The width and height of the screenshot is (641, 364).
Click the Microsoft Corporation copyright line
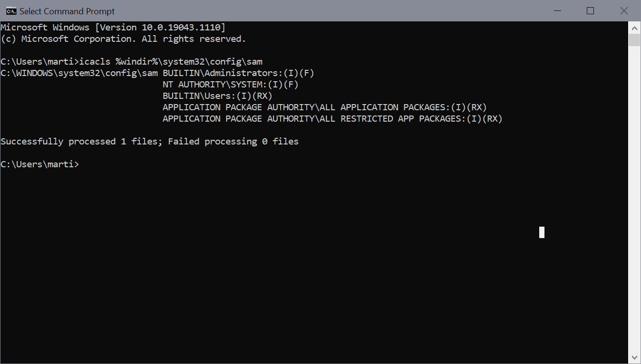tap(123, 38)
